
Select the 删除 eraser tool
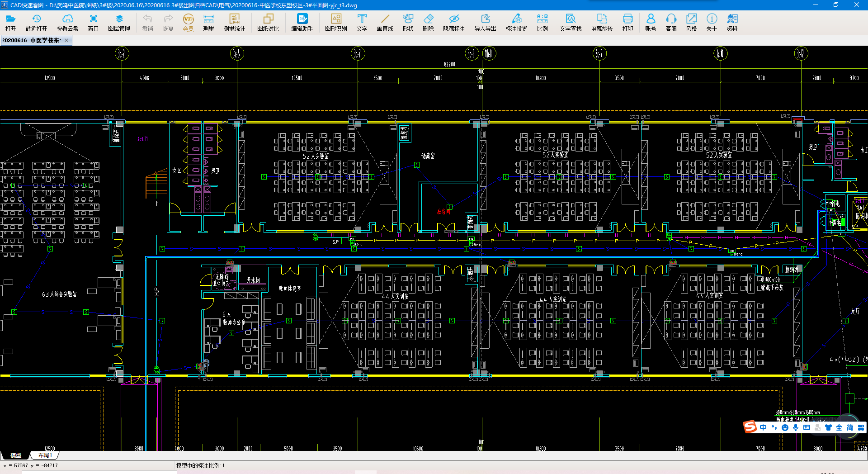[x=428, y=23]
